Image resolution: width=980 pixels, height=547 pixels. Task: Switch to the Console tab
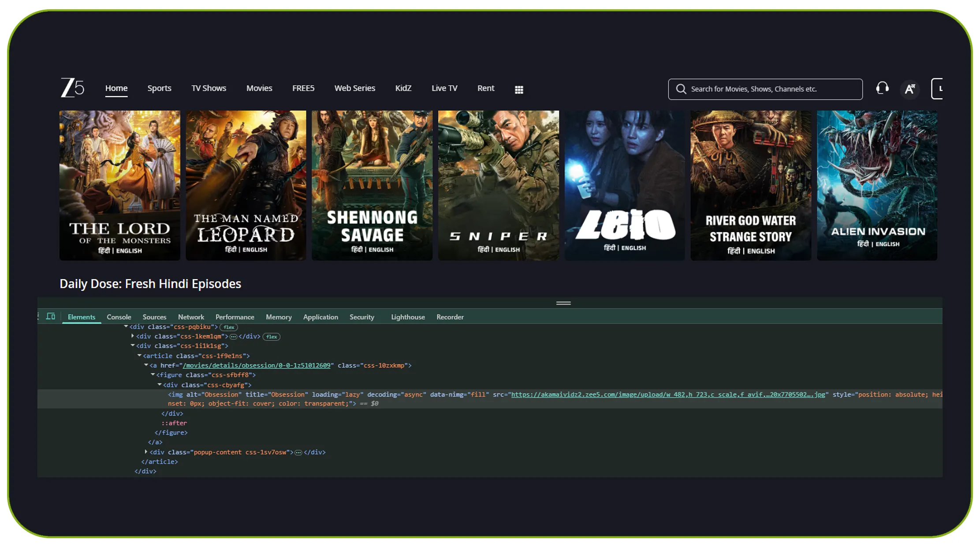coord(119,317)
